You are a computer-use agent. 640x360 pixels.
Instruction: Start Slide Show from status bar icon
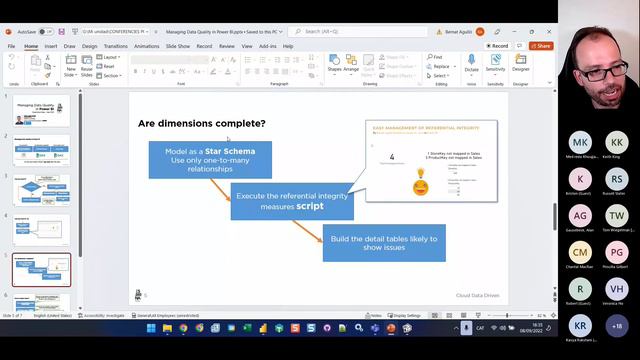tap(478, 316)
